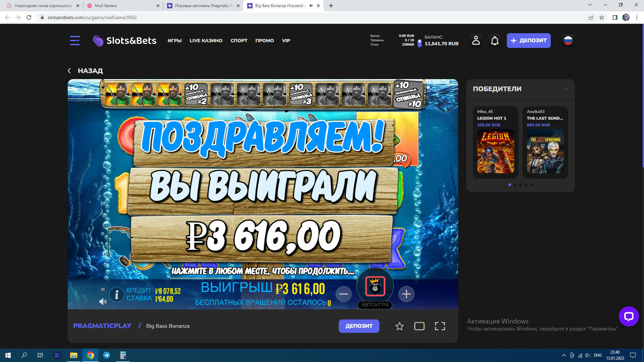Viewport: 644px width, 362px height.
Task: Collapse the Победители panel
Action: pyautogui.click(x=566, y=89)
